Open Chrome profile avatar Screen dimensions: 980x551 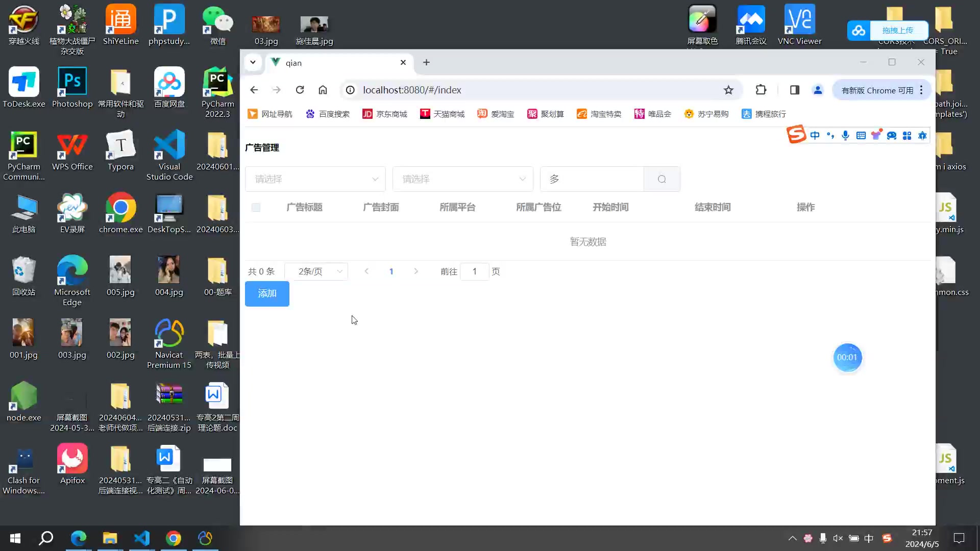pos(818,90)
